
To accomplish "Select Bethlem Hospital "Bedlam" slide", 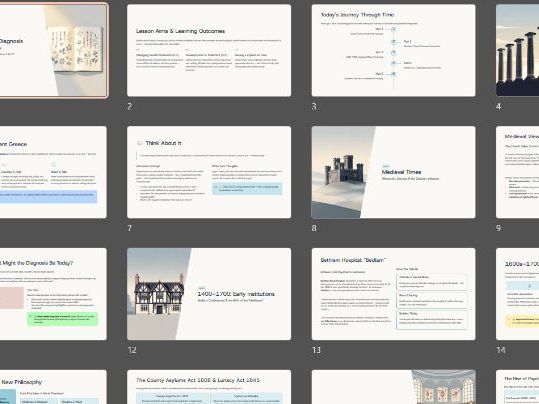I will pos(394,294).
